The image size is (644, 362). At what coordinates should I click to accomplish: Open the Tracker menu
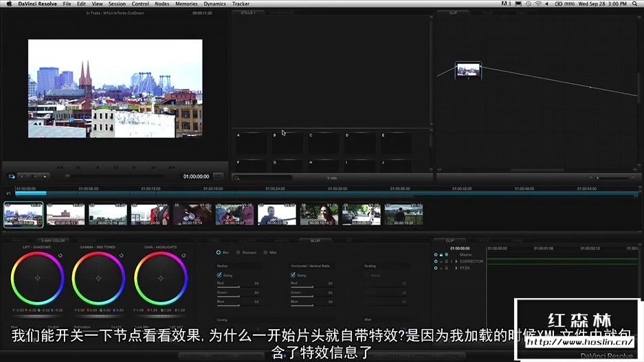tap(241, 3)
